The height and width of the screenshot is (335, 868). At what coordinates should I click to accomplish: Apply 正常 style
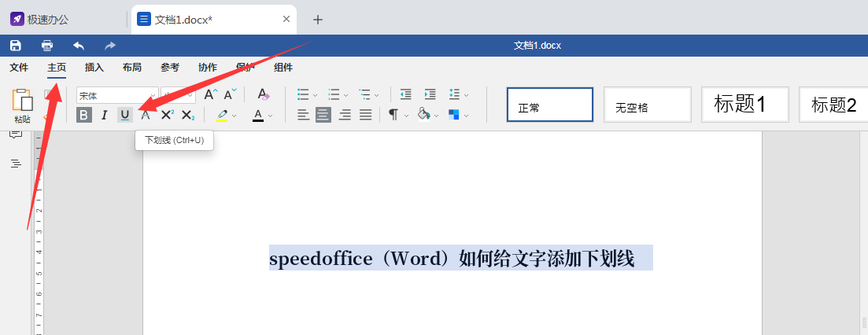coord(550,105)
